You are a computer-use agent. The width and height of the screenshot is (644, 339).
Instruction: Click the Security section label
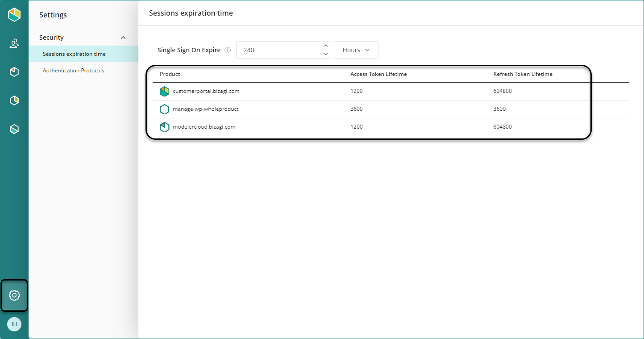pos(51,38)
